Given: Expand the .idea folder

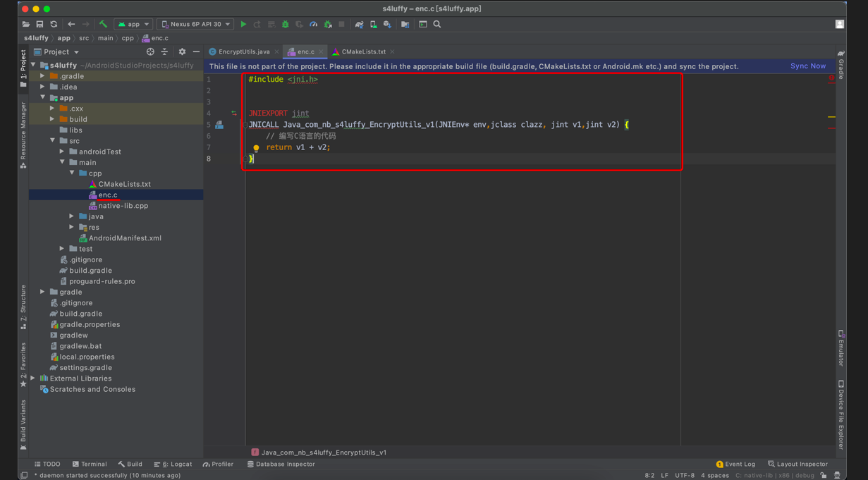Looking at the screenshot, I should (x=42, y=87).
